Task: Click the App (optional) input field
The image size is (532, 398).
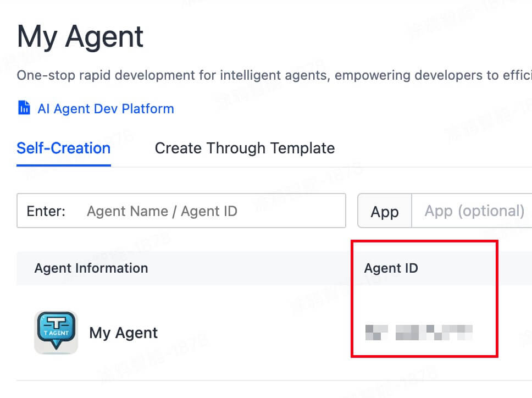Action: [x=474, y=211]
